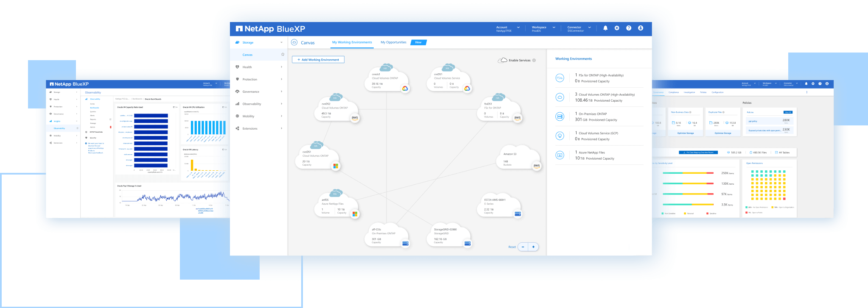Image resolution: width=868 pixels, height=308 pixels.
Task: Select cvoDS1 Azure working environment cloud
Action: click(x=317, y=156)
